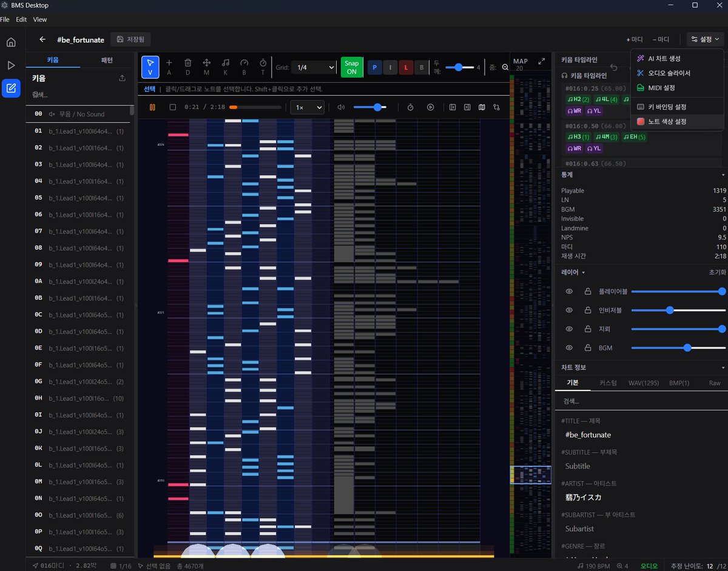Screen dimensions: 728x571
Task: Click the −마디 remove measure button
Action: click(x=661, y=39)
